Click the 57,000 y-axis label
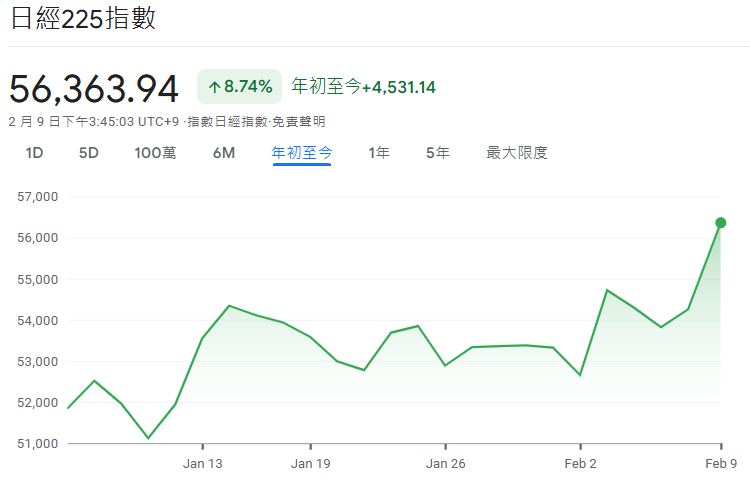750x479 pixels. coord(39,197)
